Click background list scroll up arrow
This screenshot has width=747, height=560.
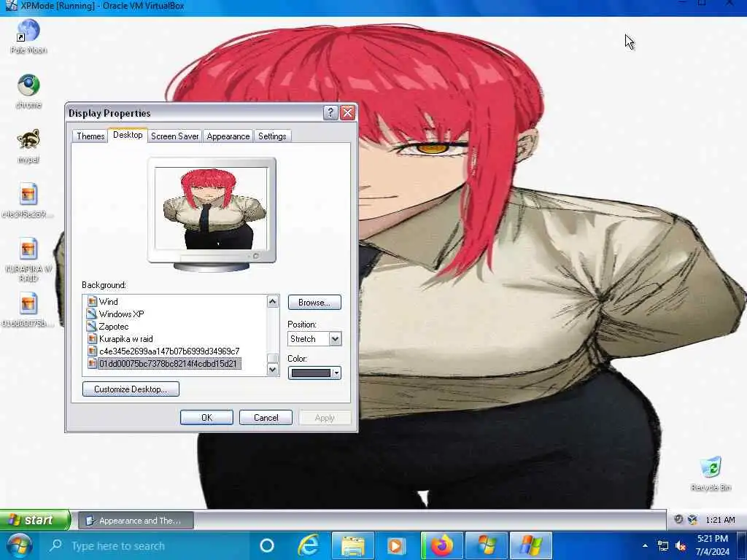tap(273, 301)
